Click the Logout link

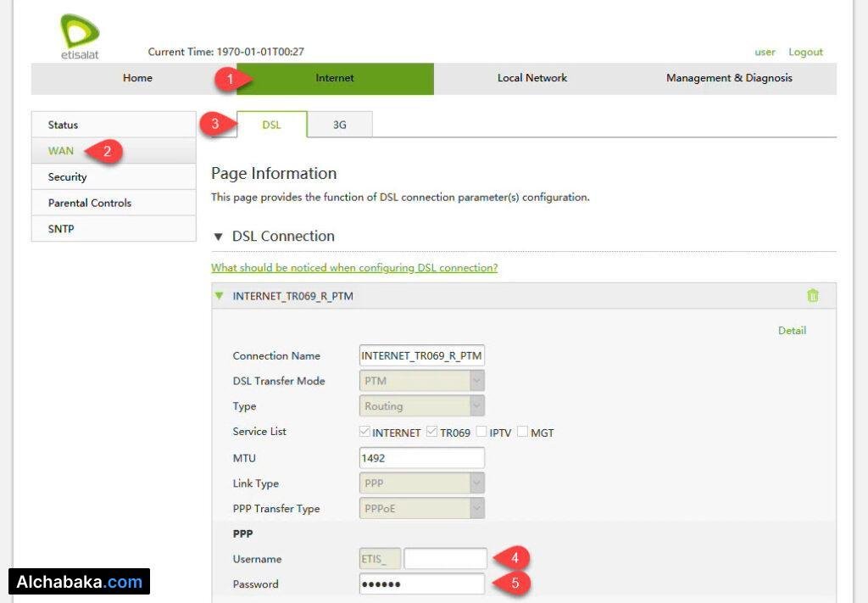pos(804,52)
